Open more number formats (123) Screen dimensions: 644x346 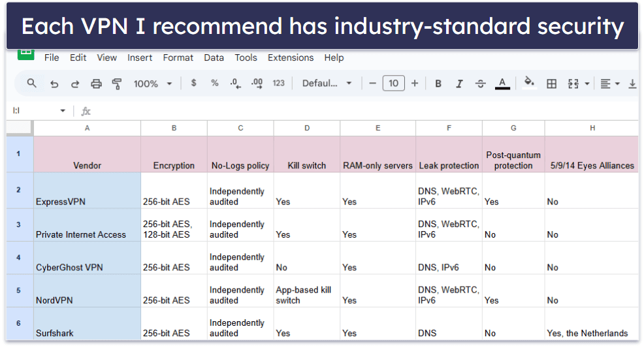(x=278, y=84)
